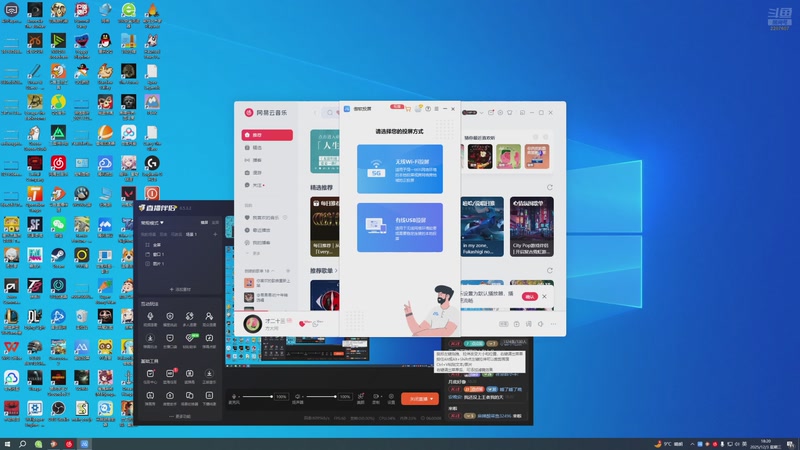Open 我喜欢的音乐 in NetEase sidebar
Screen dimensions: 800x450
(x=267, y=217)
